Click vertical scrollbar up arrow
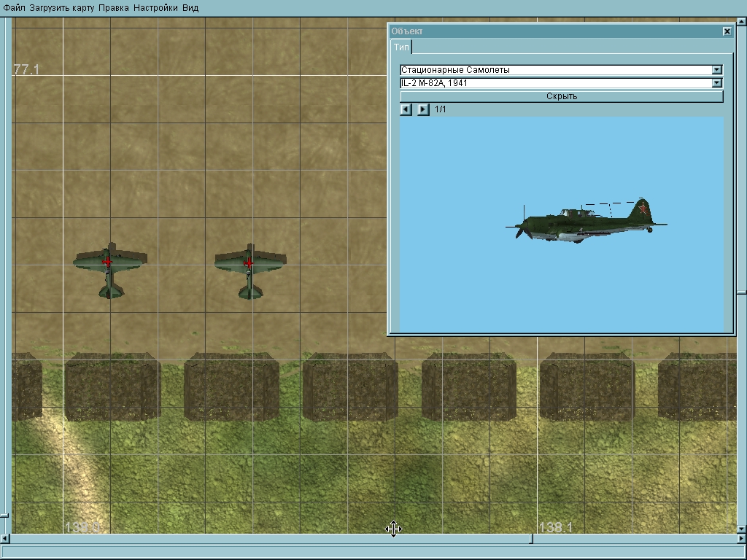Viewport: 747px width, 560px height. coord(742,21)
